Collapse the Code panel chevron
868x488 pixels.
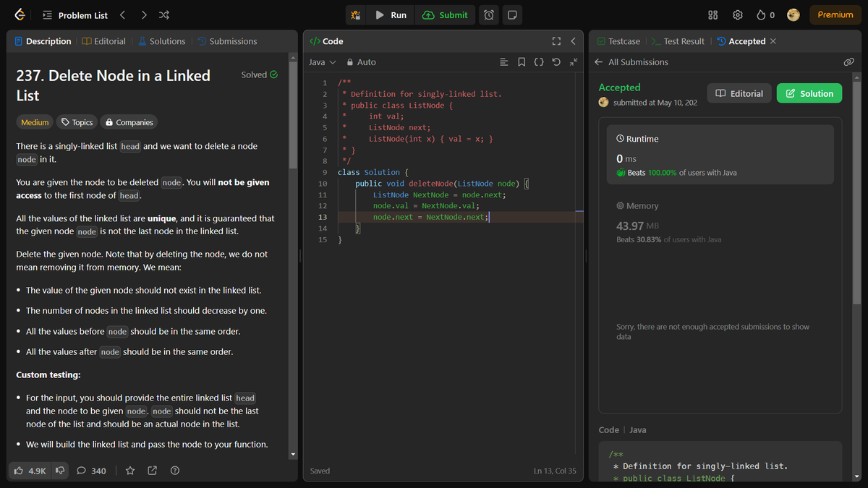click(573, 41)
